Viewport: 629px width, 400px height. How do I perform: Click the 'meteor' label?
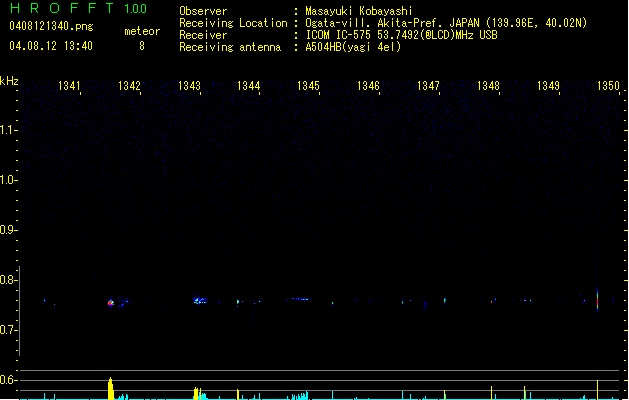coord(142,31)
